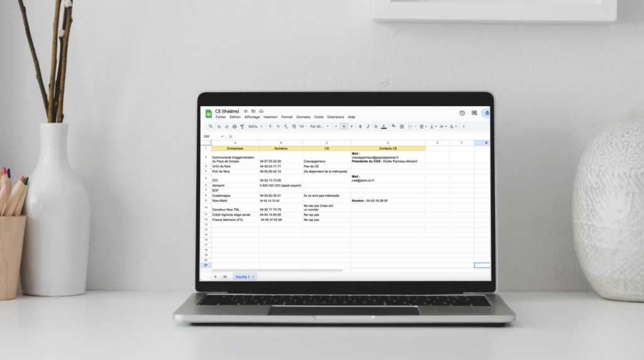Screen dimensions: 644x360
Task: Open the Aide menu
Action: 352,117
